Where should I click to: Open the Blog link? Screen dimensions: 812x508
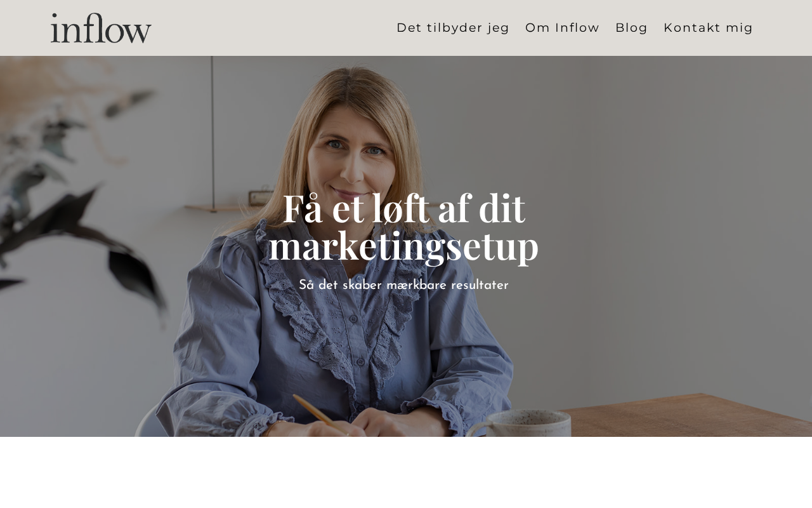point(631,28)
